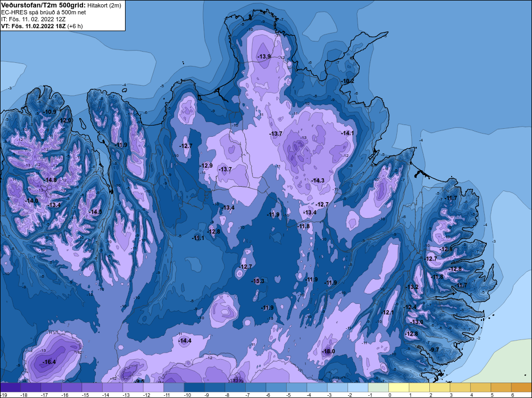532x398 pixels.
Task: Click pale yellow legend swatch between 0 and 1
Action: coord(398,387)
